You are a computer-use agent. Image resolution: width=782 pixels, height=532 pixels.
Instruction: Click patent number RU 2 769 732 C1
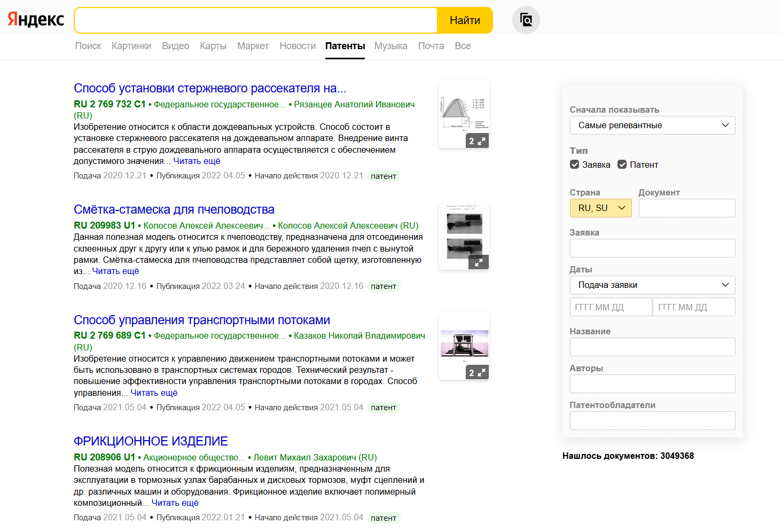click(110, 104)
